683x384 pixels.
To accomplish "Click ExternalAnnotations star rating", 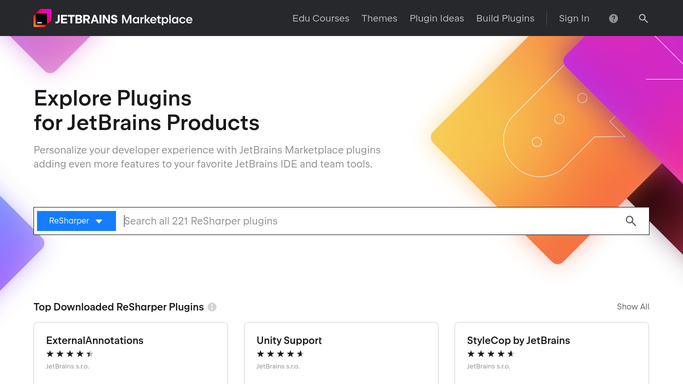I will tap(70, 354).
